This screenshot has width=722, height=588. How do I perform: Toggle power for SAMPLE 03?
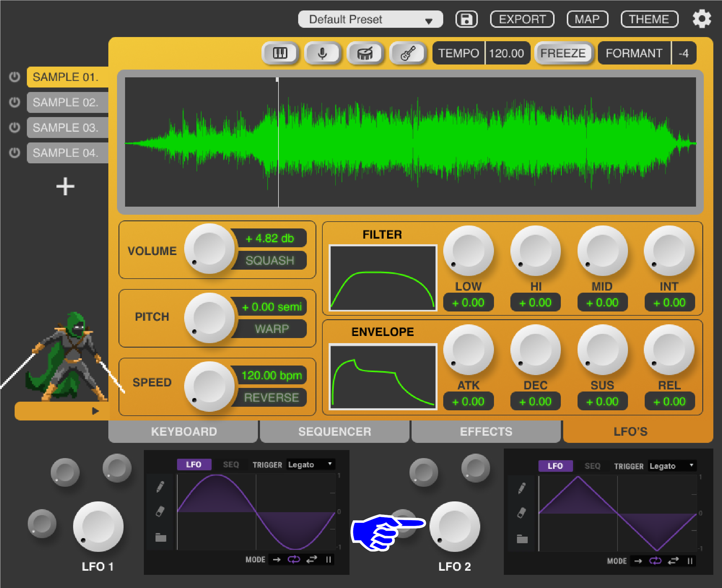[x=15, y=128]
